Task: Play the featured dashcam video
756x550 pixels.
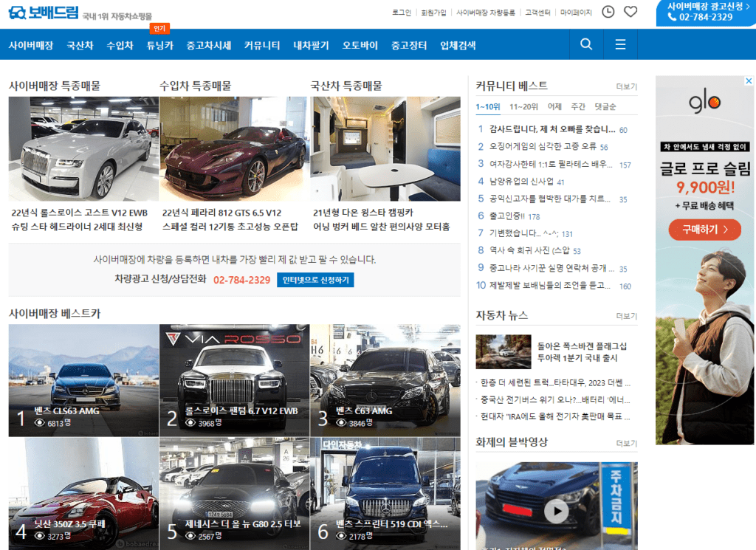Action: click(x=557, y=511)
